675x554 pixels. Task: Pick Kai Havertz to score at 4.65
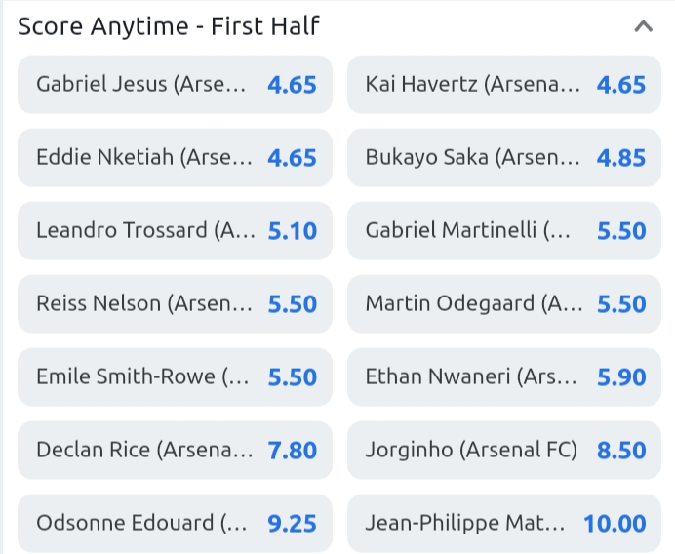pos(504,84)
